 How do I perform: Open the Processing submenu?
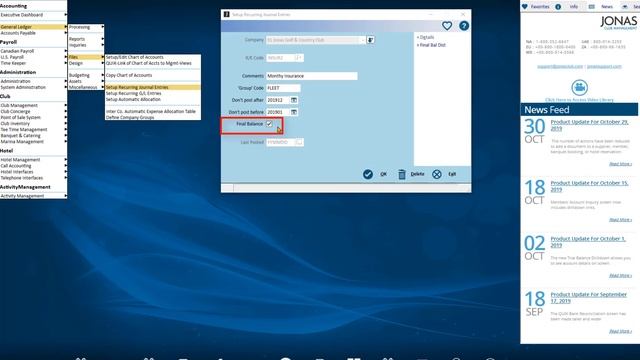86,27
